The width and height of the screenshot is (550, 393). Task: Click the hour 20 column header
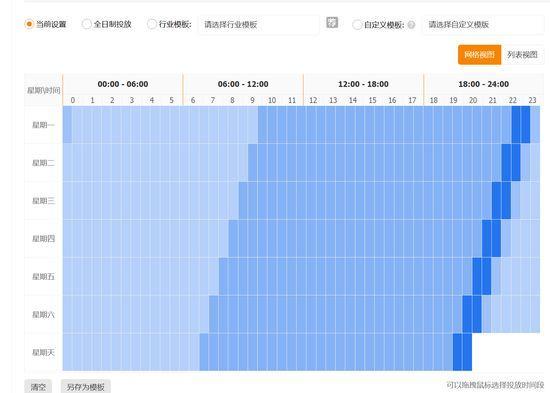pos(473,100)
